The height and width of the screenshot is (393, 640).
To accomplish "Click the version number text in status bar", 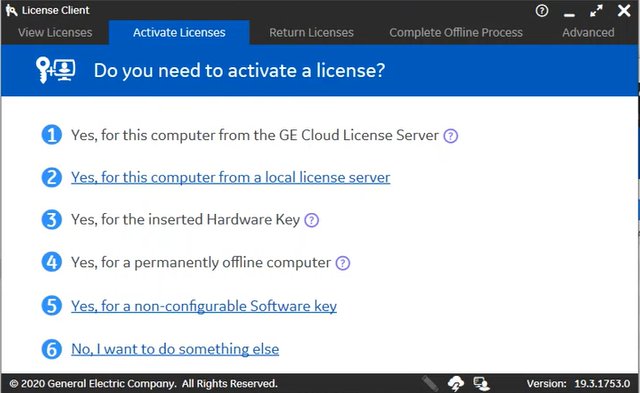I will (x=602, y=384).
